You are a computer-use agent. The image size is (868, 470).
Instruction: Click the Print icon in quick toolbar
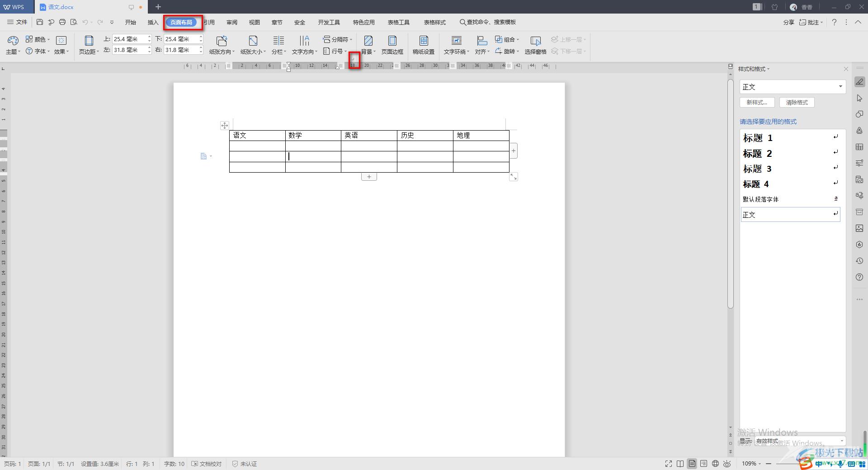click(x=62, y=22)
